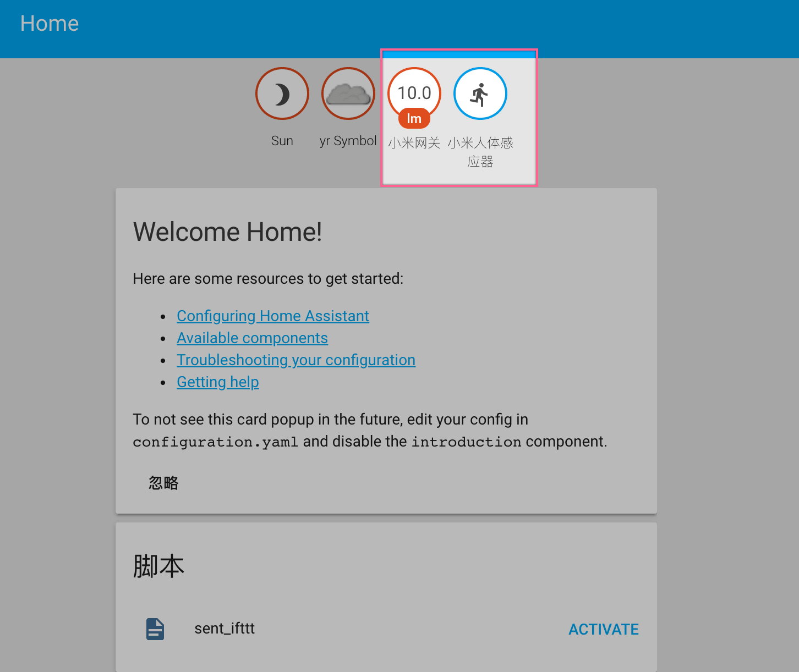Viewport: 799px width, 672px height.
Task: Dismiss the welcome card with 忽略
Action: click(163, 483)
